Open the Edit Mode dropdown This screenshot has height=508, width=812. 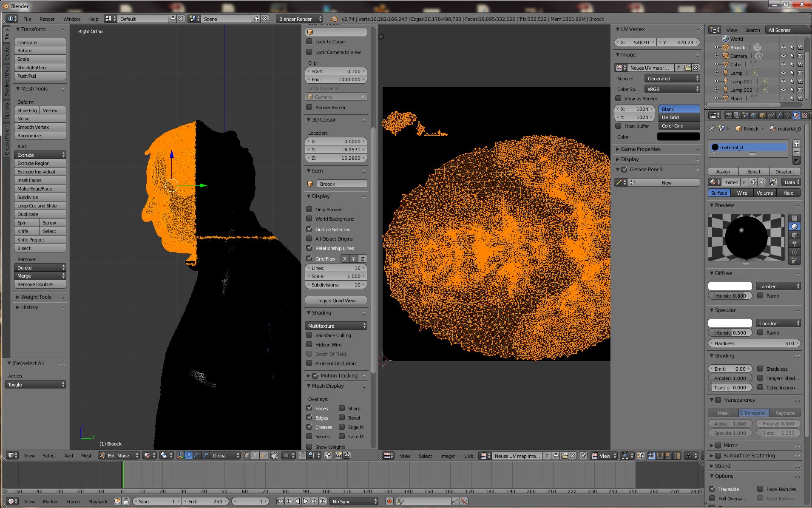119,455
